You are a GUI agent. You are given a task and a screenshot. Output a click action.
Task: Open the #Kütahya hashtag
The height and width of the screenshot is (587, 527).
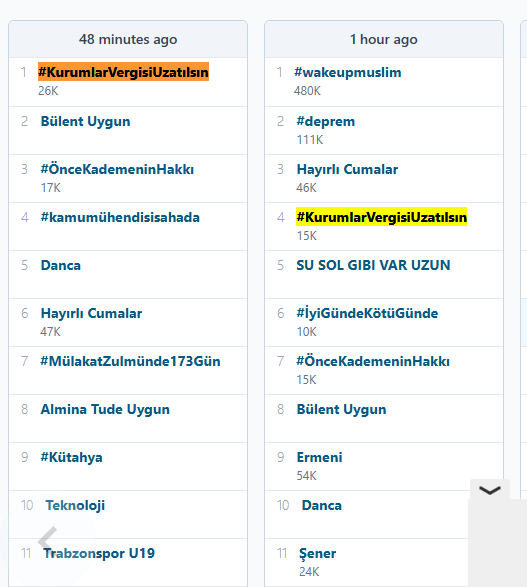point(71,457)
